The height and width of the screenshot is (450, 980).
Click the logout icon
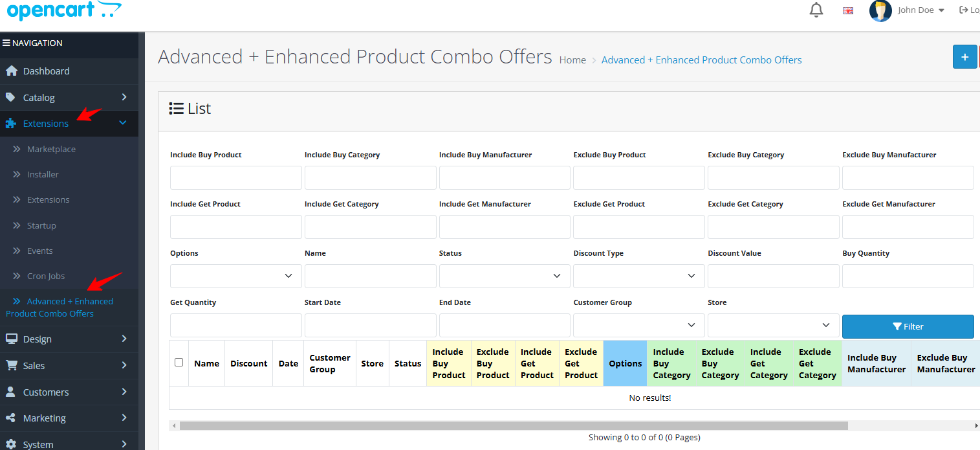pyautogui.click(x=964, y=10)
